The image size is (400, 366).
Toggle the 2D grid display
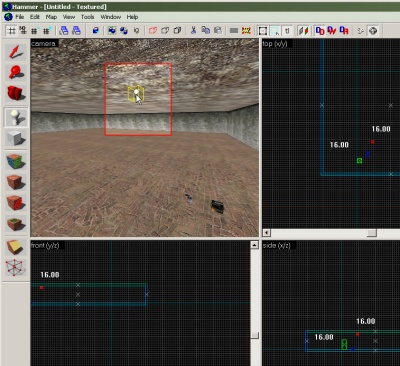11,31
